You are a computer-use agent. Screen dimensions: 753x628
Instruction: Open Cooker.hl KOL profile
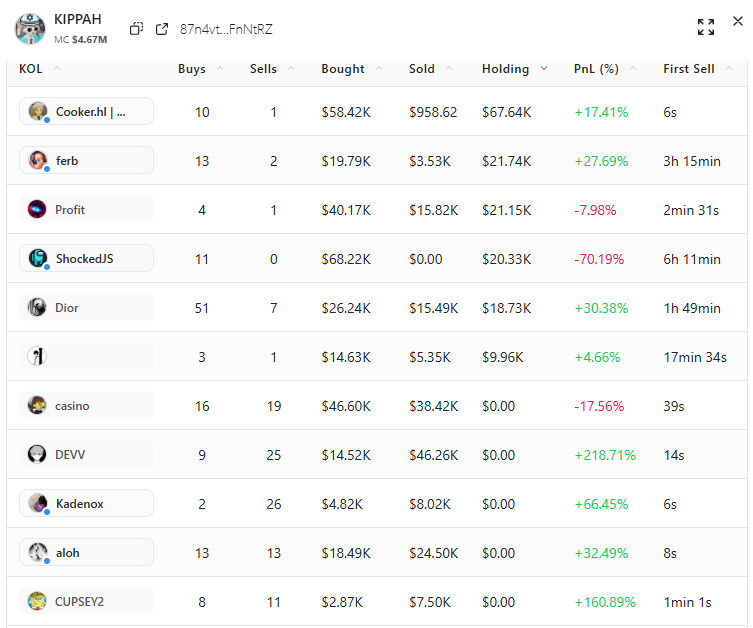click(86, 111)
